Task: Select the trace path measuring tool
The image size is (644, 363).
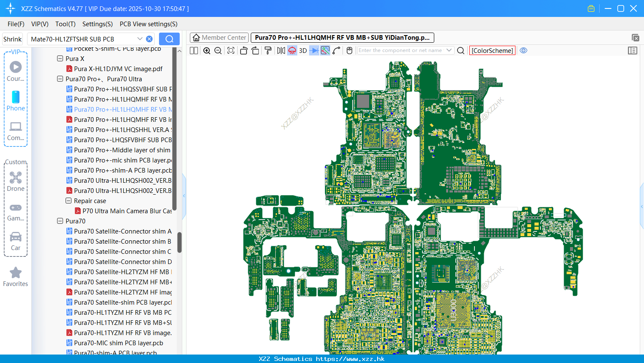Action: click(x=337, y=50)
